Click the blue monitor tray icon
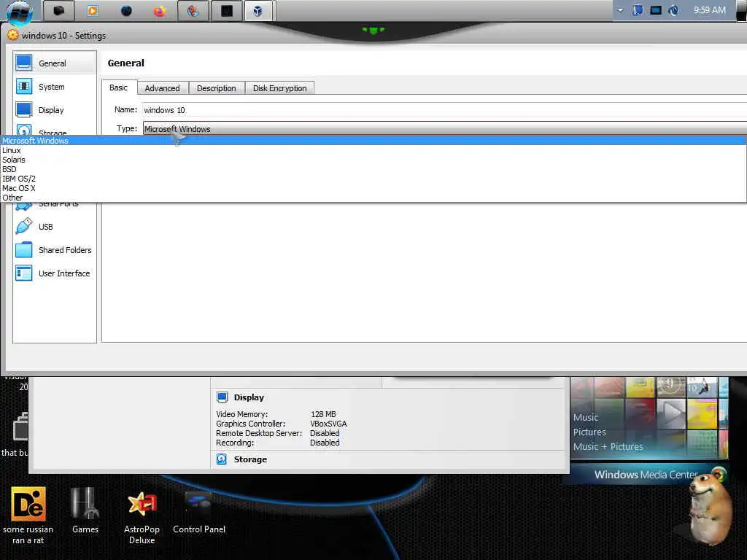 656,10
